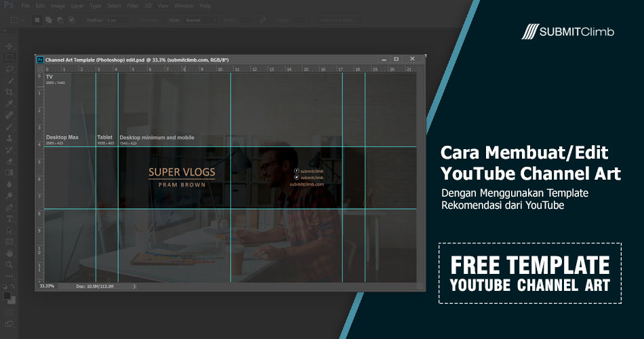Open the Help menu
The image size is (644, 339).
tap(205, 5)
